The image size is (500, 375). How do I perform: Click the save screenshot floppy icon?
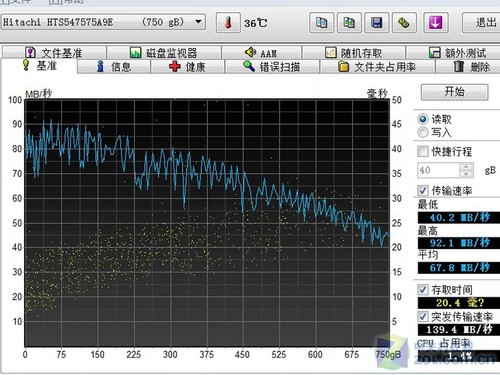(x=377, y=23)
